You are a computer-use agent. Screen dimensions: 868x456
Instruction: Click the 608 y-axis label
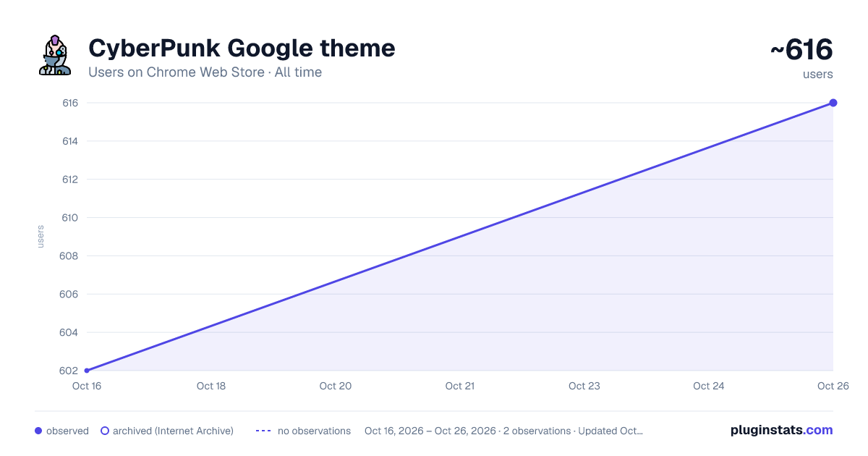coord(70,256)
